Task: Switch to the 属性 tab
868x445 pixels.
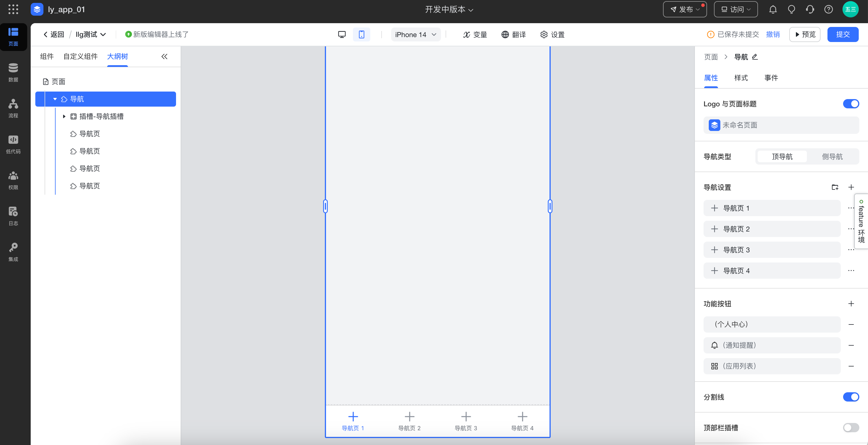Action: click(x=711, y=78)
